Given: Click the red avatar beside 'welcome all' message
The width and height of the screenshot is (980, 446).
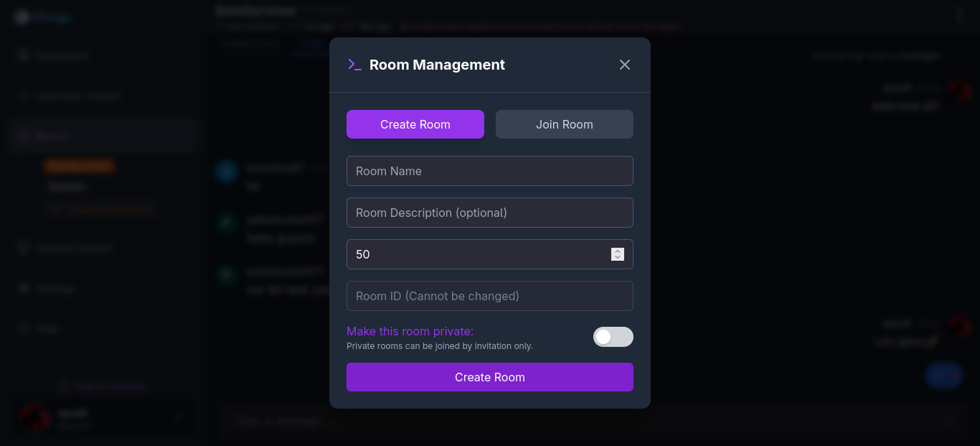Looking at the screenshot, I should coord(958,92).
